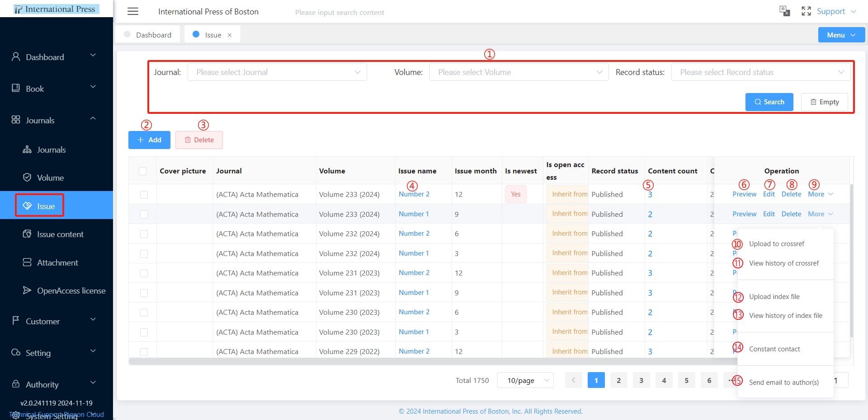This screenshot has height=420, width=868.
Task: Check the Volume 231 Number 1 row
Action: (144, 293)
